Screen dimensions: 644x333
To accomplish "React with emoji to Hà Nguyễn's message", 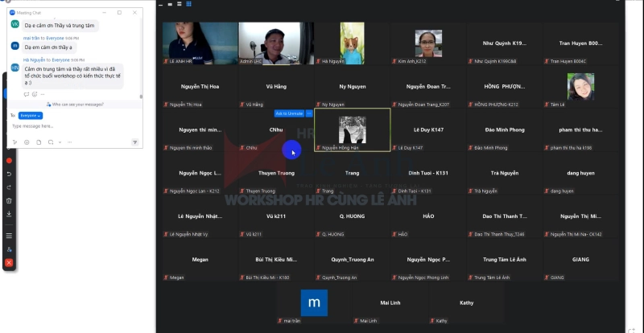I will [x=34, y=94].
